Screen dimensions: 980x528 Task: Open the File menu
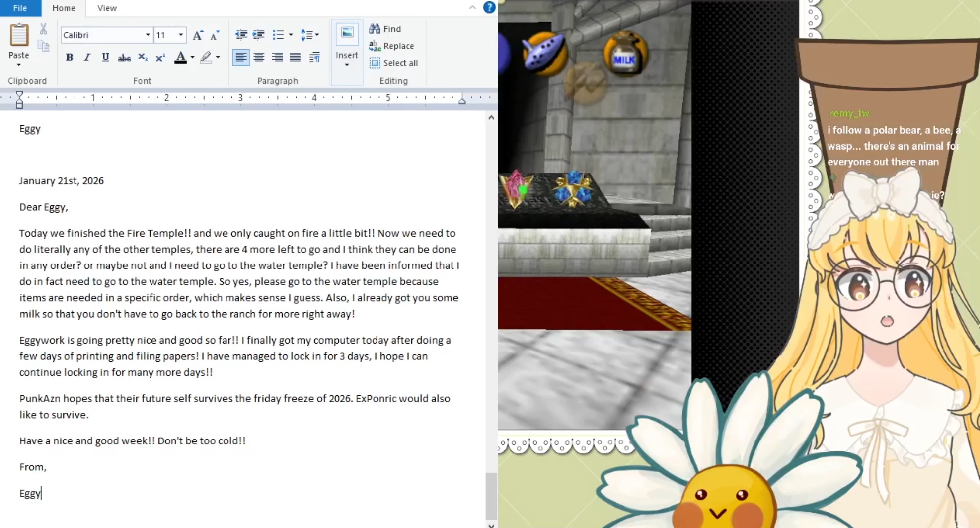20,8
